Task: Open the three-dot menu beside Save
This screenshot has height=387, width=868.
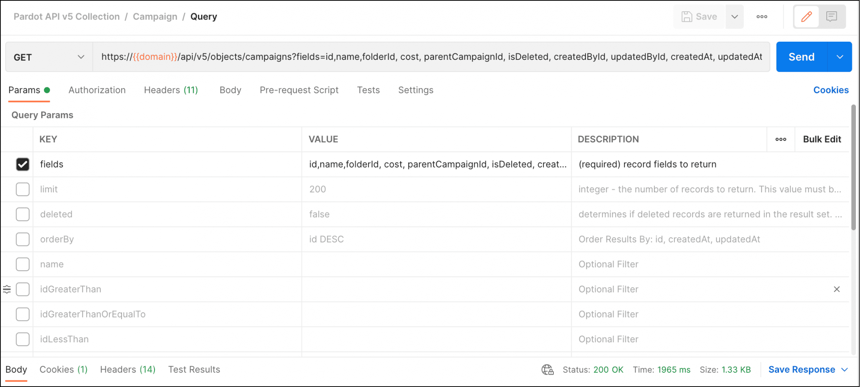Action: [762, 17]
